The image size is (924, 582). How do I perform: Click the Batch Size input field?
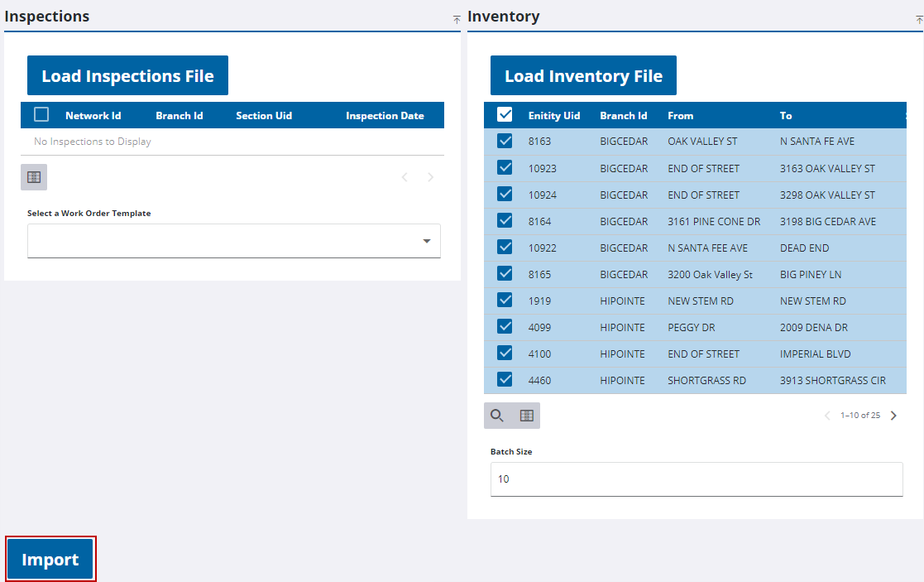696,479
